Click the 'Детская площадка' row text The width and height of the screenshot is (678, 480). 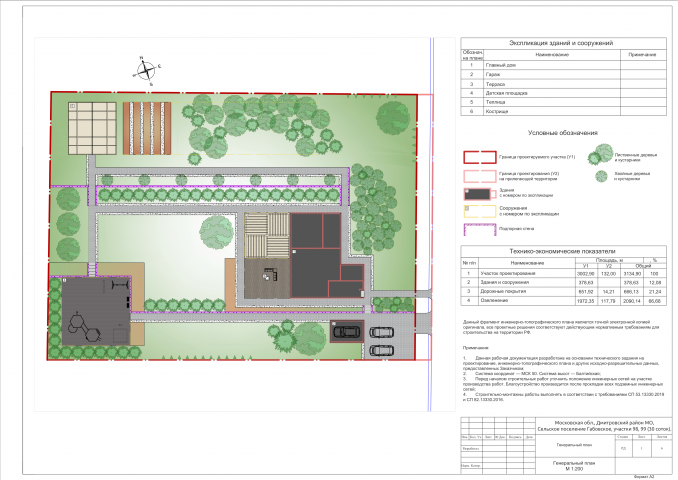pyautogui.click(x=506, y=93)
